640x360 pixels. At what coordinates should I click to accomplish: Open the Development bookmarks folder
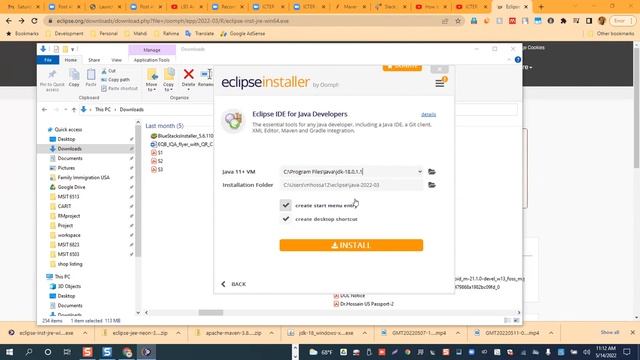click(x=64, y=33)
